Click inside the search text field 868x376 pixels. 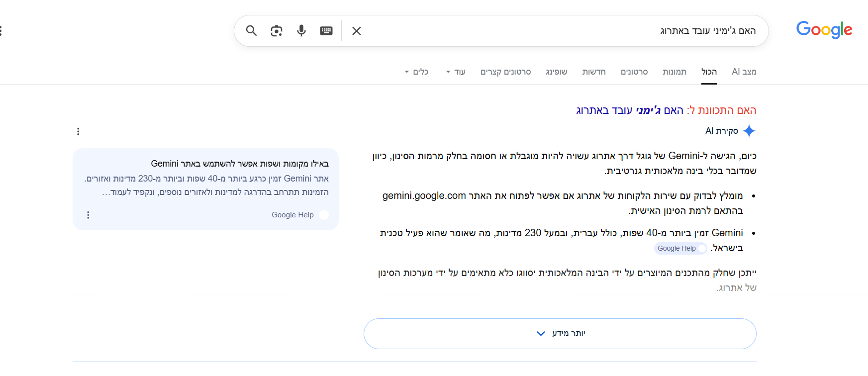[547, 31]
